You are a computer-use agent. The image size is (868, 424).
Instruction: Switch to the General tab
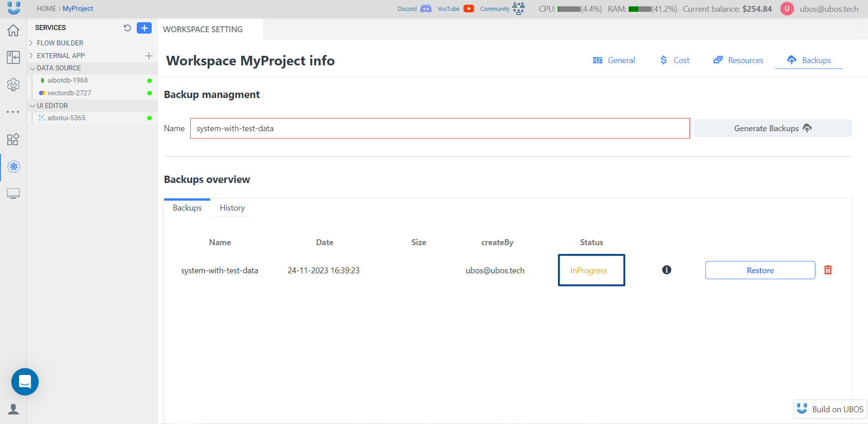614,60
